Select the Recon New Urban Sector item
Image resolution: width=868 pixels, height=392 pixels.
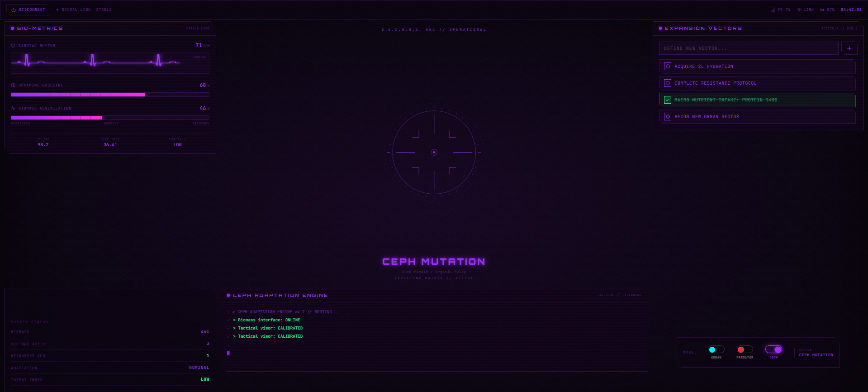[757, 117]
